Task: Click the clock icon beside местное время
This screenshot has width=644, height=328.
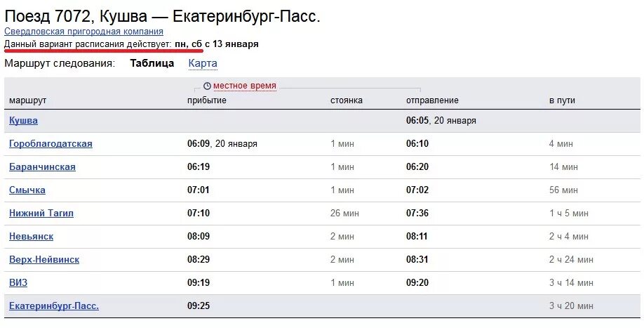Action: click(x=207, y=86)
